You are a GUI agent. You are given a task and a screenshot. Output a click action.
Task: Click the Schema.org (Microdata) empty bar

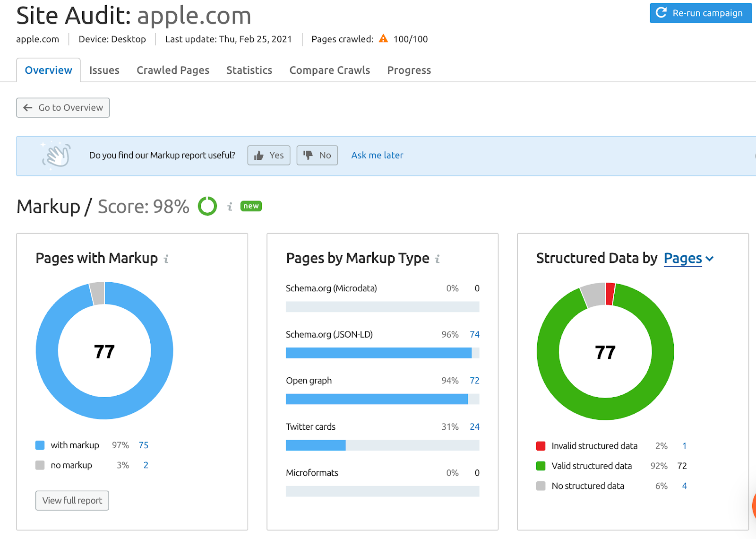click(x=383, y=307)
